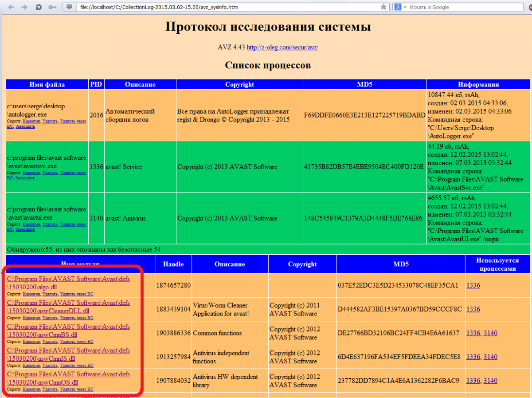
Task: Open process 1336 link in aswCmnOS.dll row
Action: (x=473, y=381)
